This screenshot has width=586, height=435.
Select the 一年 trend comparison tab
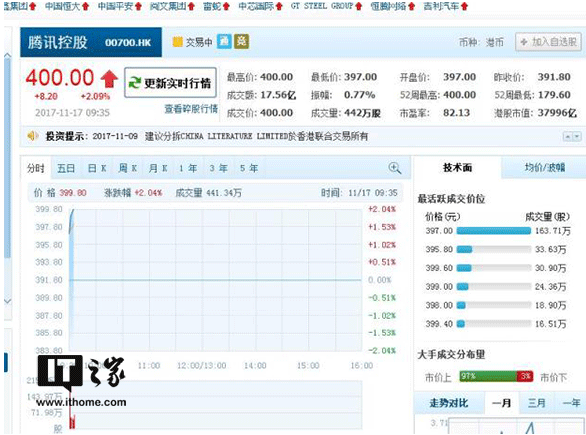(570, 403)
